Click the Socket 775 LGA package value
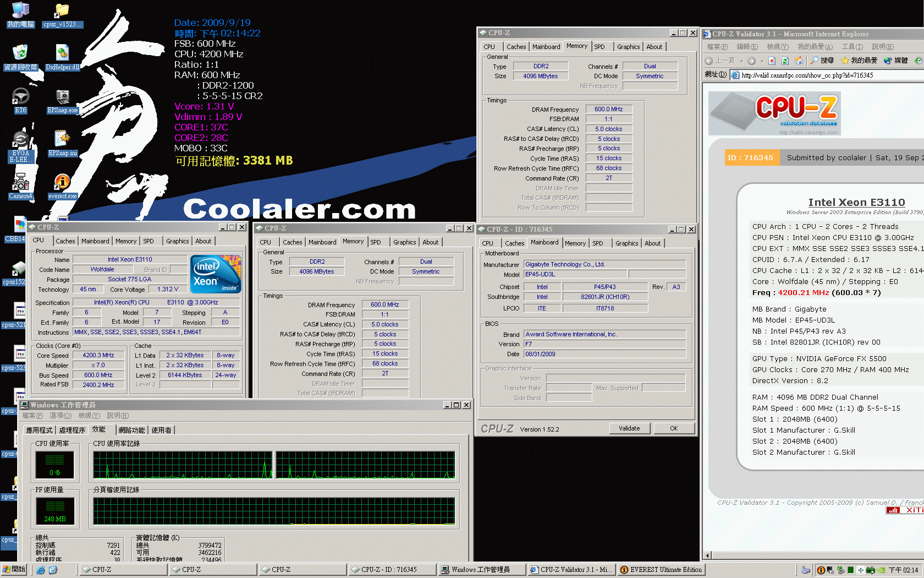This screenshot has height=578, width=924. pyautogui.click(x=130, y=279)
